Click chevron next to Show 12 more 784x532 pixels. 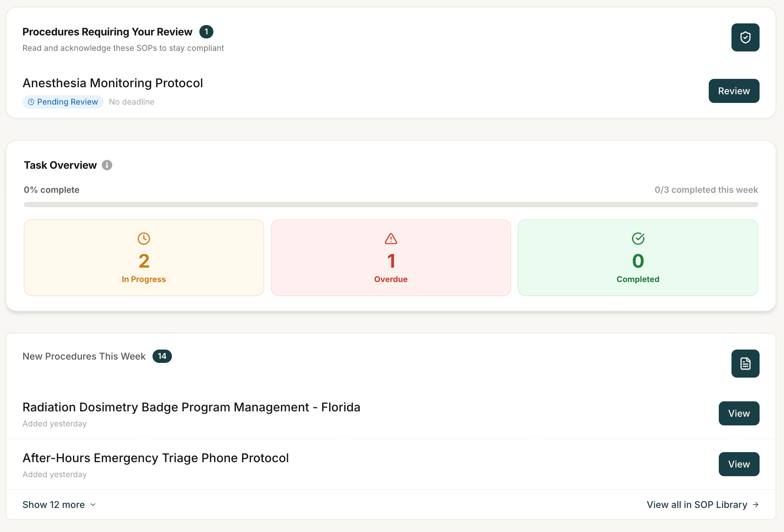tap(93, 504)
